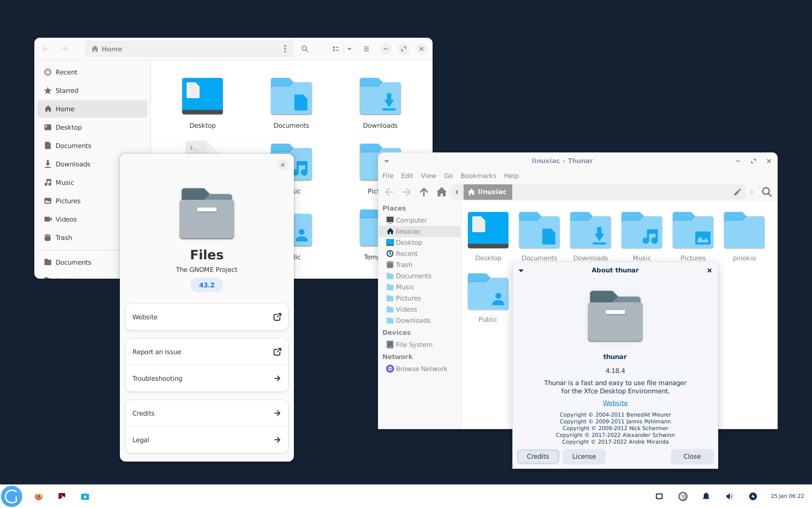
Task: Select Computer in Thunar Places
Action: pos(420,220)
